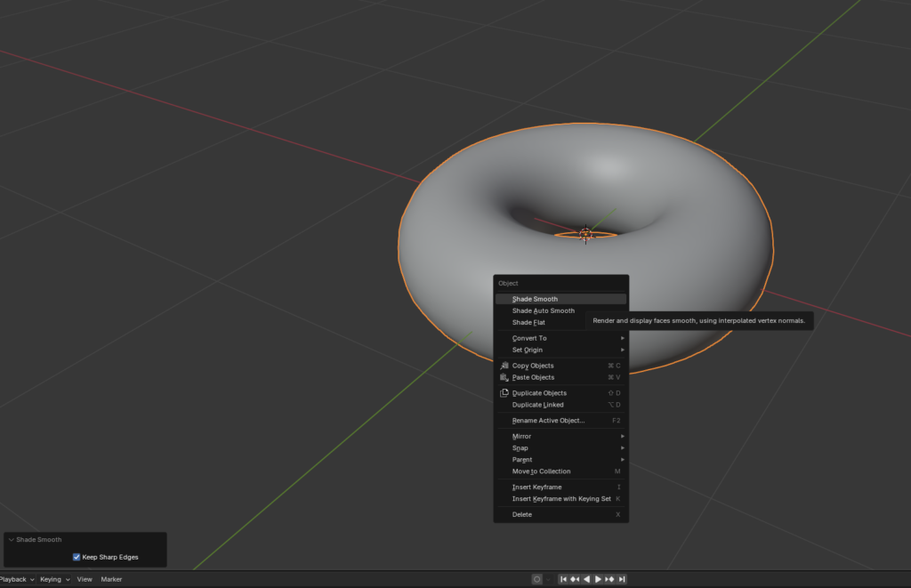Click the Paste Objects clipboard icon
The image size is (911, 588).
click(504, 377)
